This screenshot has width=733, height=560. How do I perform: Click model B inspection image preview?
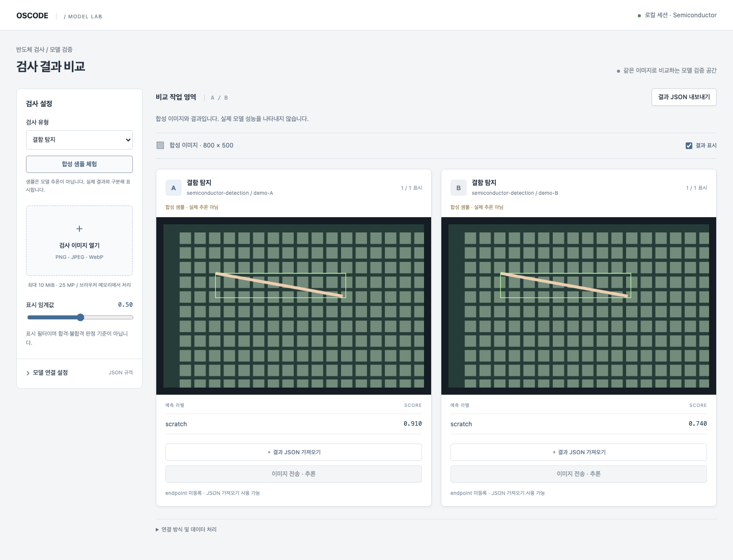[579, 306]
